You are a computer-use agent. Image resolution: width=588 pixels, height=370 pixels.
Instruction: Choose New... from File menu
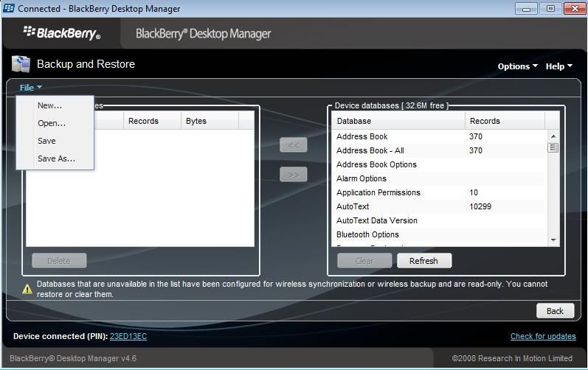(55, 105)
